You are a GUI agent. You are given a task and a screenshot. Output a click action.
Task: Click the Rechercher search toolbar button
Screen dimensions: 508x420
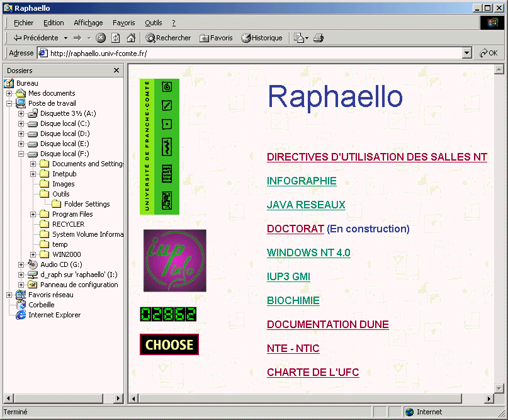coord(168,38)
